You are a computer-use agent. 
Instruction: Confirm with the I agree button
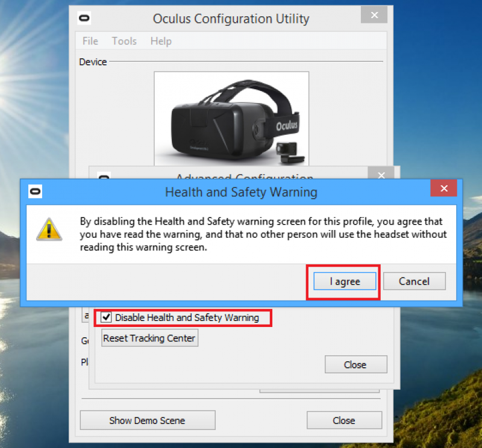click(345, 281)
